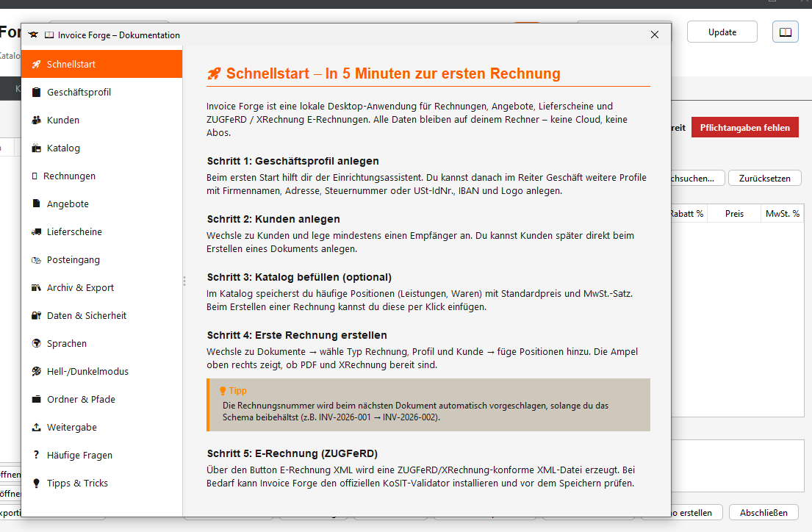Show the Sprachen help topic
Image resolution: width=812 pixels, height=532 pixels.
102,344
